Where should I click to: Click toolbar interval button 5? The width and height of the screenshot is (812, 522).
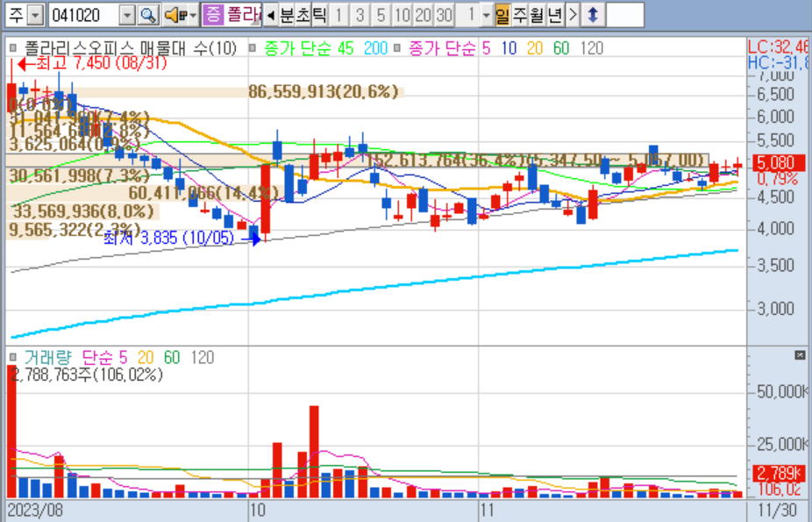(x=381, y=15)
